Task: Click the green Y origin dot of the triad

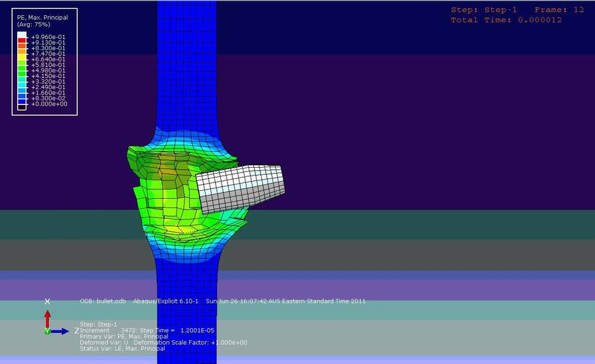Action: [x=47, y=331]
